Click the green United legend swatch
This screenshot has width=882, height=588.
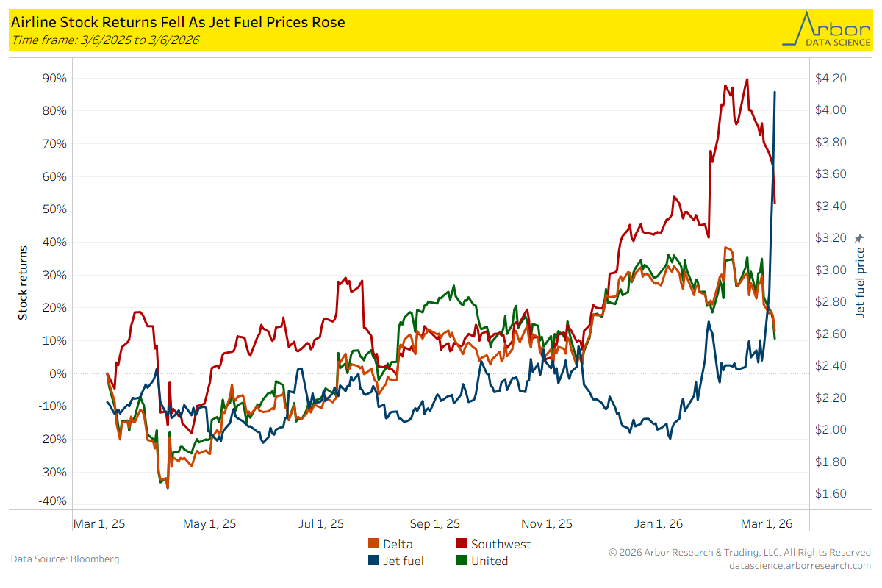(461, 562)
